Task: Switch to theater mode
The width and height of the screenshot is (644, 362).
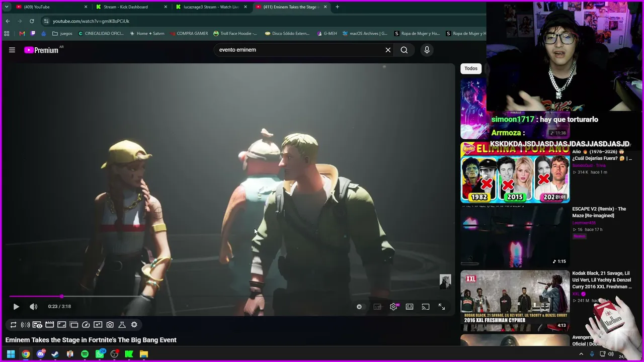Action: coord(410,307)
